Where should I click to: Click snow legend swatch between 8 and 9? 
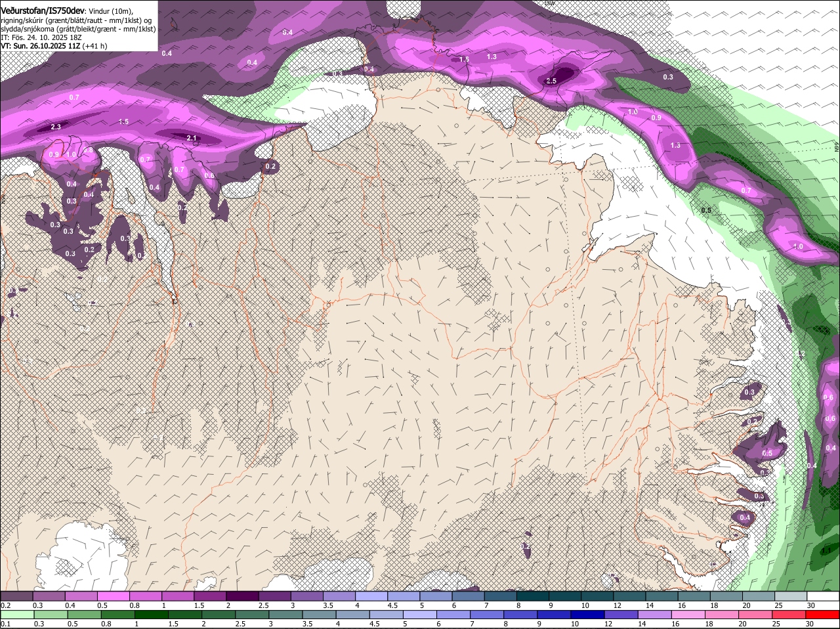pyautogui.click(x=534, y=596)
